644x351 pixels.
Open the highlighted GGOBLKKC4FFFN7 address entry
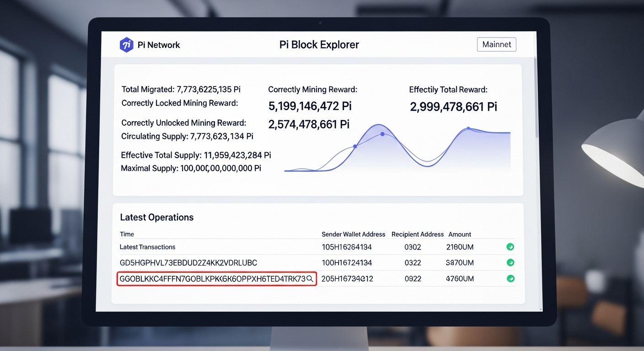coord(212,278)
